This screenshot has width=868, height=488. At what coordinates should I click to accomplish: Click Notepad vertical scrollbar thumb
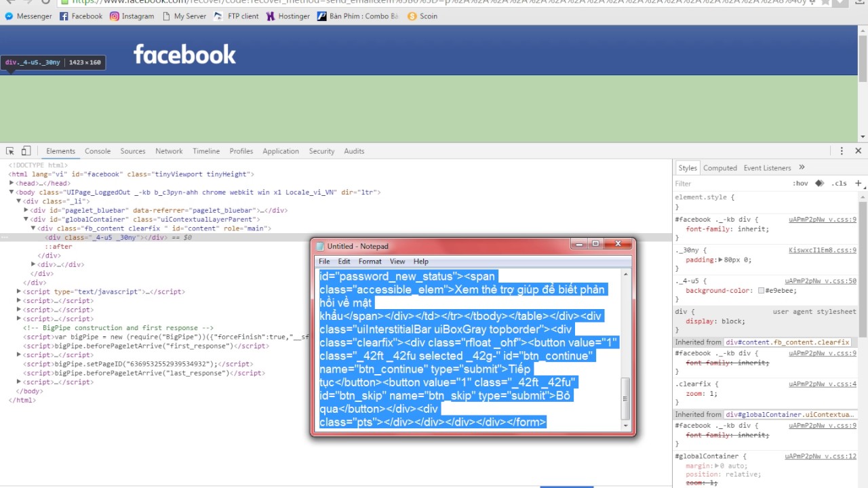tap(625, 398)
